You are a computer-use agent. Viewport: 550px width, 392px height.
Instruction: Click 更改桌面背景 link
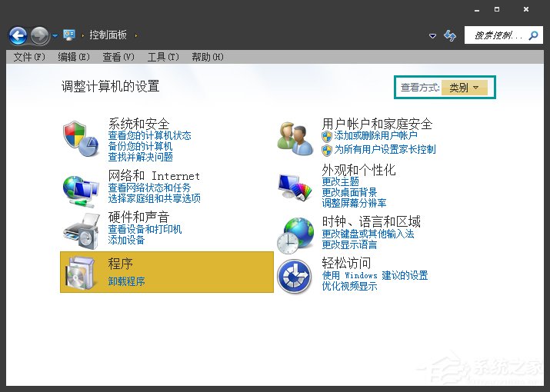point(350,192)
